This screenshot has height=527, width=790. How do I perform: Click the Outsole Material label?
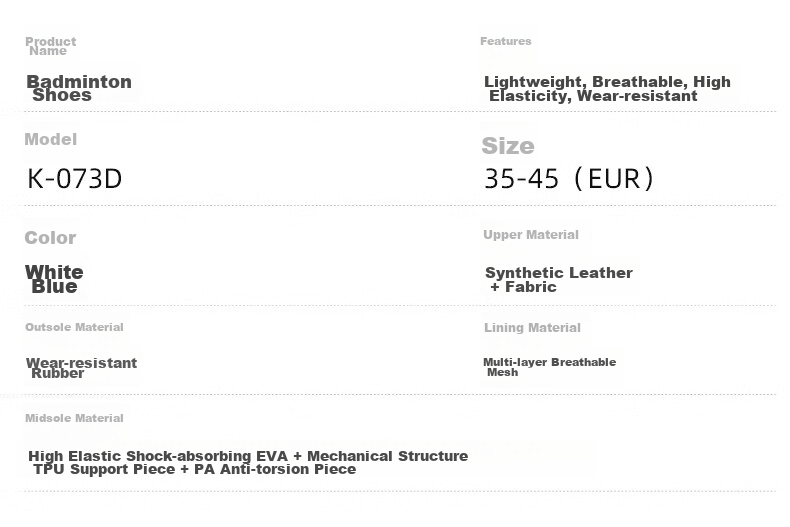(x=74, y=327)
